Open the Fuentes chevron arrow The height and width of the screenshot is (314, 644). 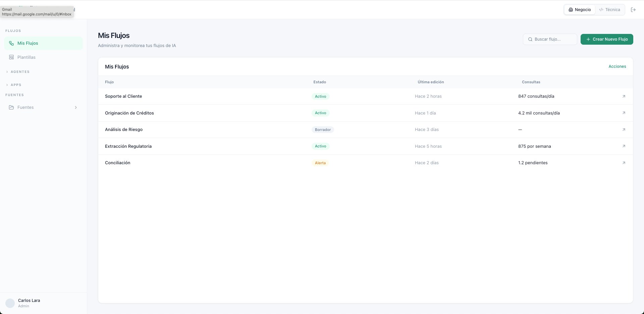point(76,107)
